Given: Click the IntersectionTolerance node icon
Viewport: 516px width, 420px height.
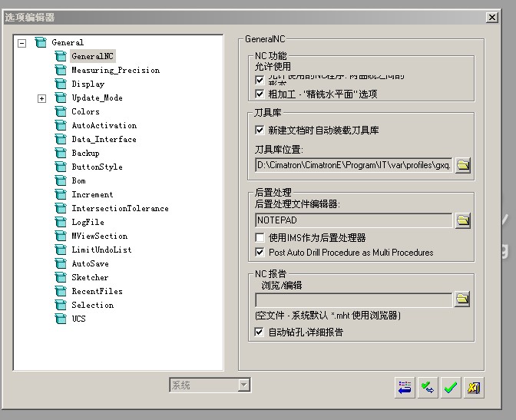Looking at the screenshot, I should point(61,208).
